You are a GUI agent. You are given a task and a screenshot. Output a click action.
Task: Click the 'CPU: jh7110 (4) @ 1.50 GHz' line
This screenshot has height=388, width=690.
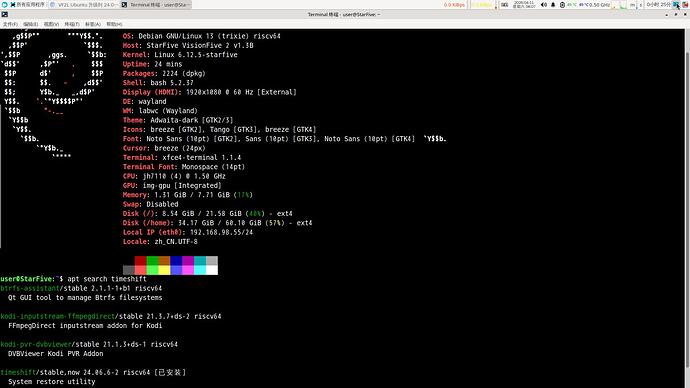174,176
